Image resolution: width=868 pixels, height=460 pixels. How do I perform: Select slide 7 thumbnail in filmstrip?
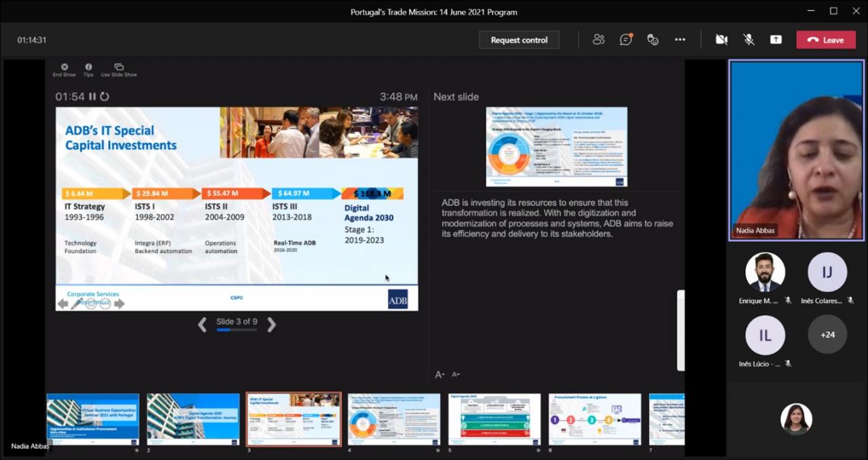tap(667, 419)
